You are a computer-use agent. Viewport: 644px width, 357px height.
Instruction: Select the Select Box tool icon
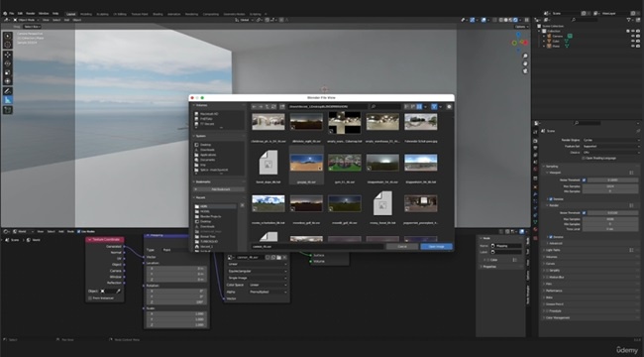(x=8, y=36)
